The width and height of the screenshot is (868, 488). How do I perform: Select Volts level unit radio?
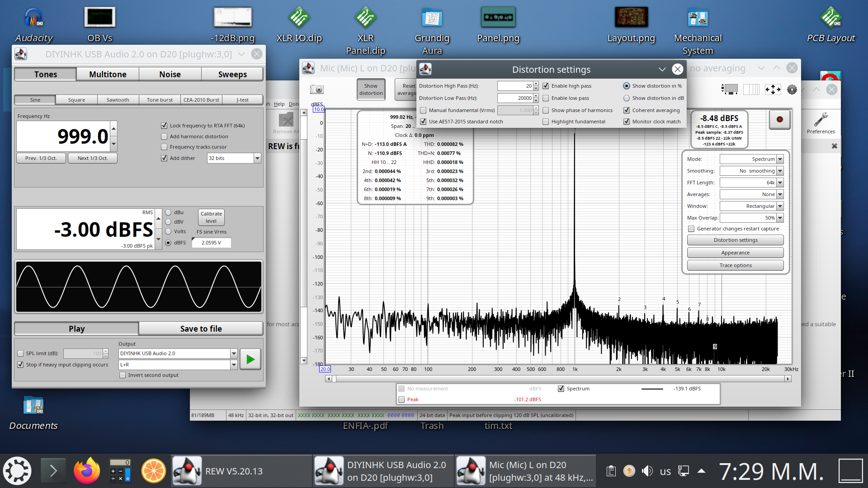click(x=168, y=231)
